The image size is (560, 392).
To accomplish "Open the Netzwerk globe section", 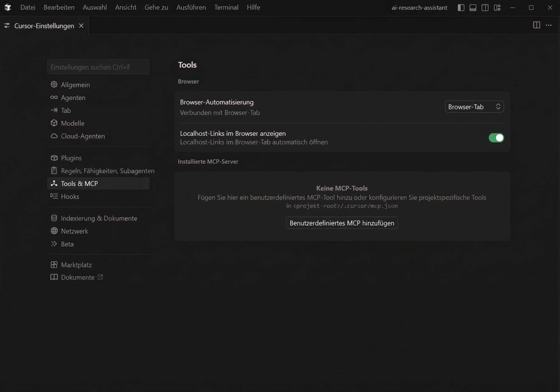I will pyautogui.click(x=54, y=231).
